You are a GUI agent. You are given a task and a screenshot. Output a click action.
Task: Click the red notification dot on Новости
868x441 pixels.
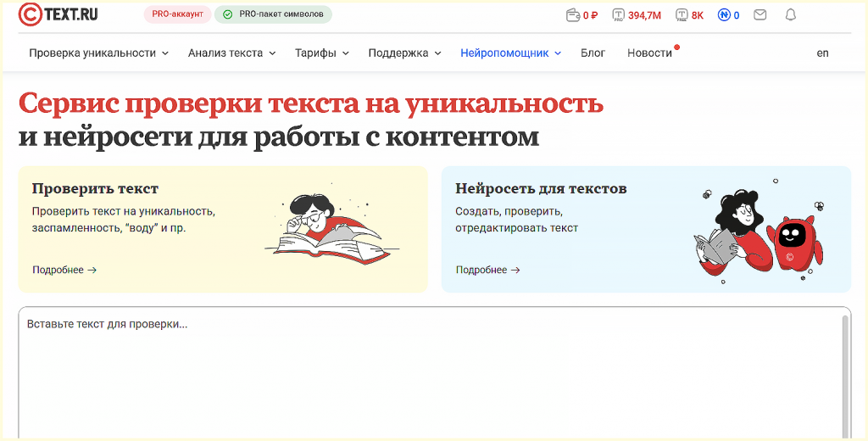pyautogui.click(x=676, y=47)
